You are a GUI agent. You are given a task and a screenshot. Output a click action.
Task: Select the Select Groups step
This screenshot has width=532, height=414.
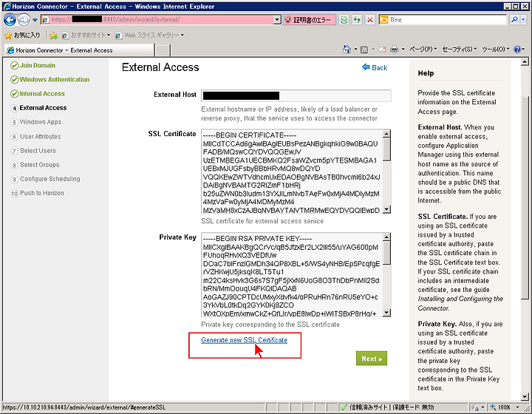click(35, 165)
